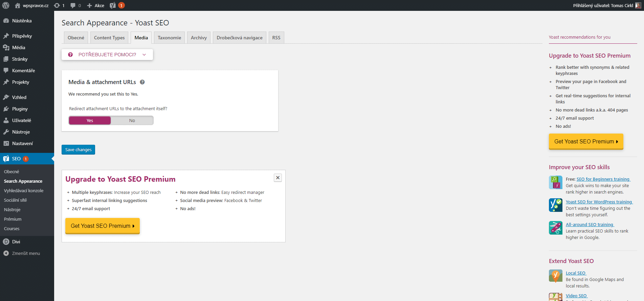644x301 pixels.
Task: Click the Nástroje wrench icon
Action: (x=6, y=132)
